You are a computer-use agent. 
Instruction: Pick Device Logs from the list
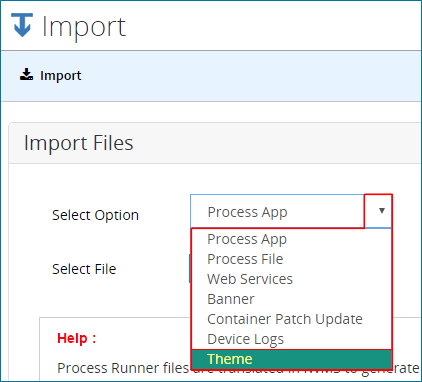tap(245, 339)
